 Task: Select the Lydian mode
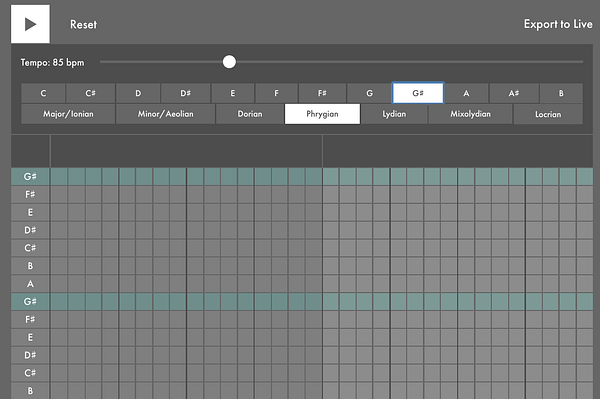pyautogui.click(x=394, y=114)
